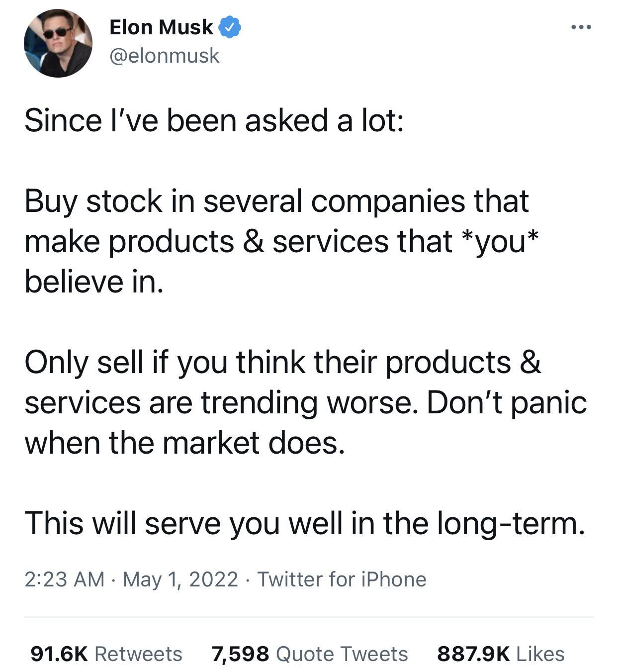Click the blue verified checkmark badge

tap(230, 27)
